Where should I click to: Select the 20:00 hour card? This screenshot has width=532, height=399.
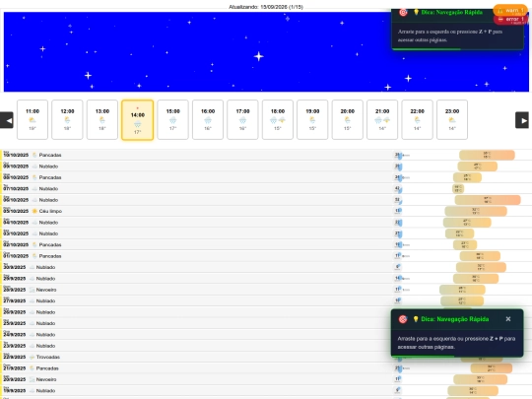348,120
